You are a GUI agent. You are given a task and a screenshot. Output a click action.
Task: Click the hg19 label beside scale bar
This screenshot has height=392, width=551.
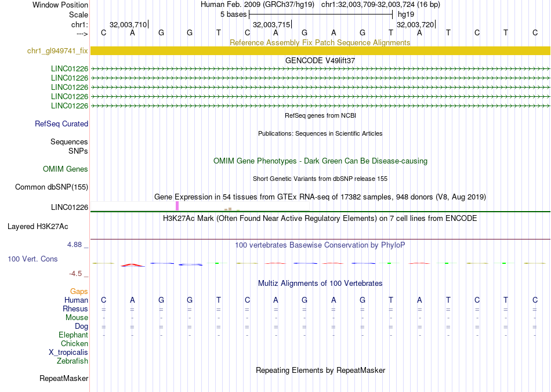(x=406, y=14)
